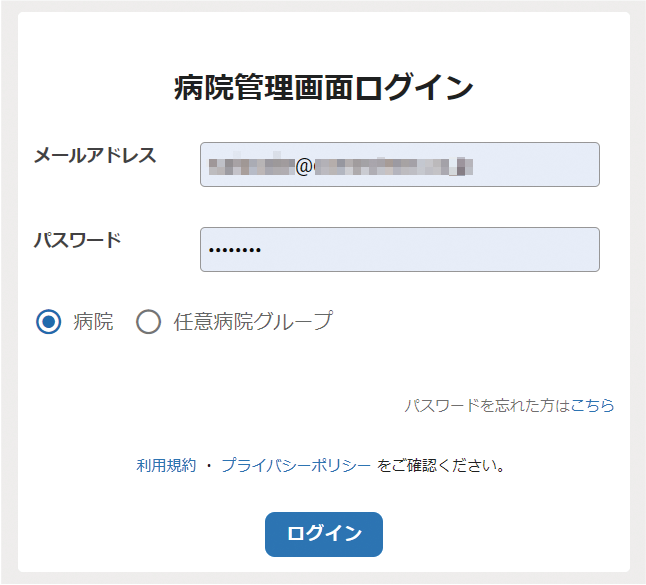Screen dimensions: 646x585
Task: Click the masked password dots
Action: [x=234, y=250]
